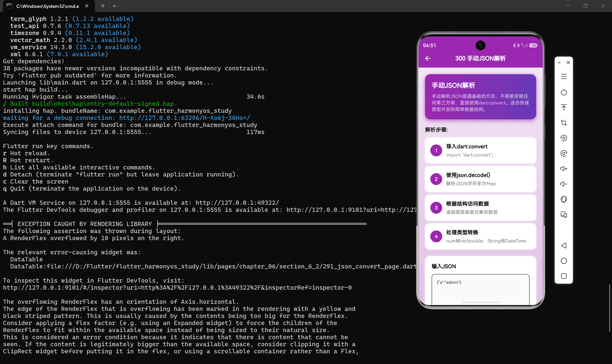Viewport: 612px width, 364px height.
Task: Select step 2 使用json.decode() card
Action: pyautogui.click(x=480, y=179)
